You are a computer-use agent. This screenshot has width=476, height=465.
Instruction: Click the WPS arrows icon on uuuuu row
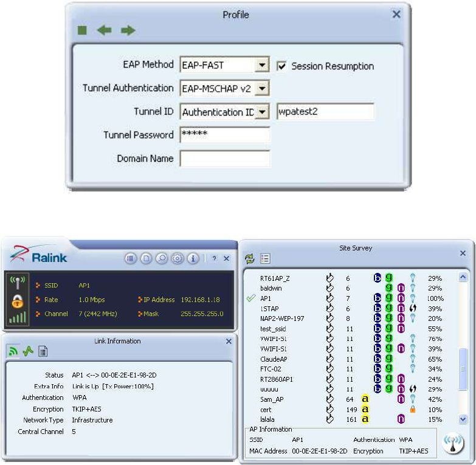413,389
